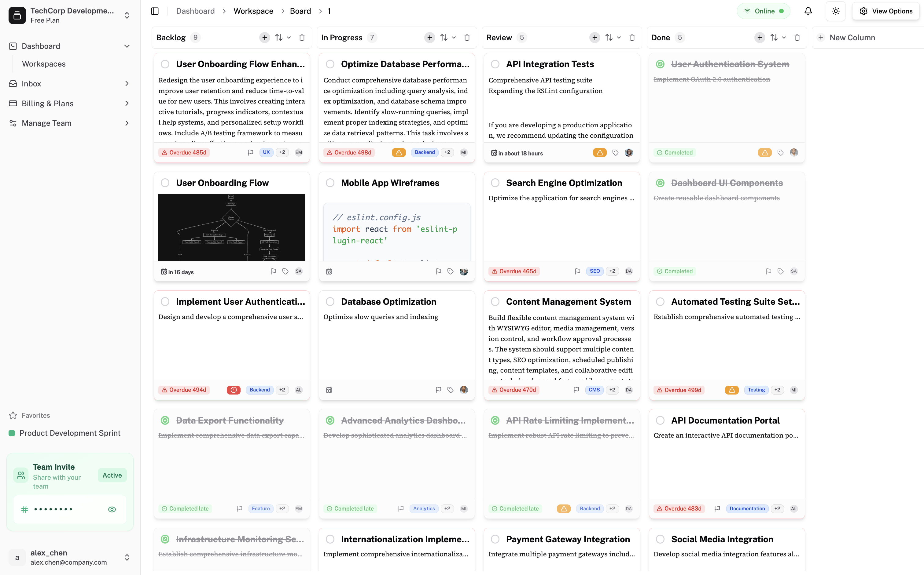
Task: Collapse the sidebar using the panel icon
Action: pyautogui.click(x=155, y=11)
